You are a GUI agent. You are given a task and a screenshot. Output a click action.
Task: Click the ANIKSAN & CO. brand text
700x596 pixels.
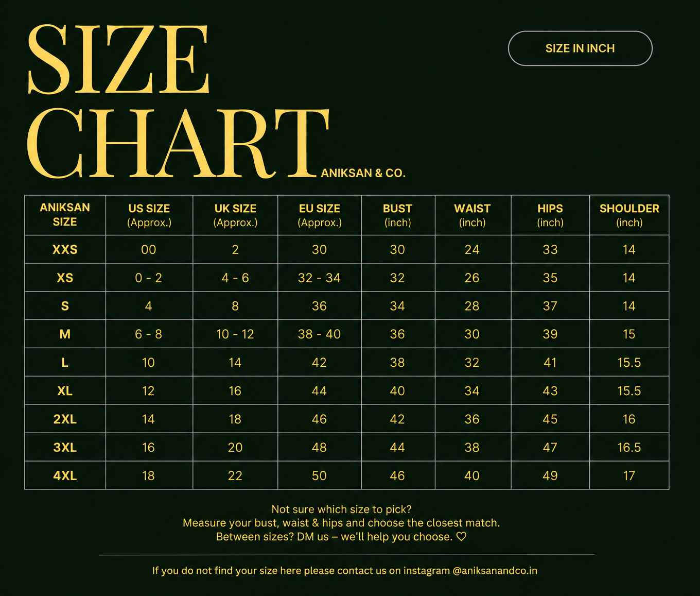363,173
